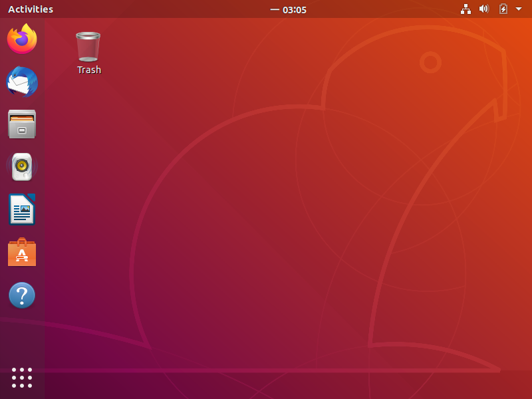Click the wired network status icon

coord(465,9)
